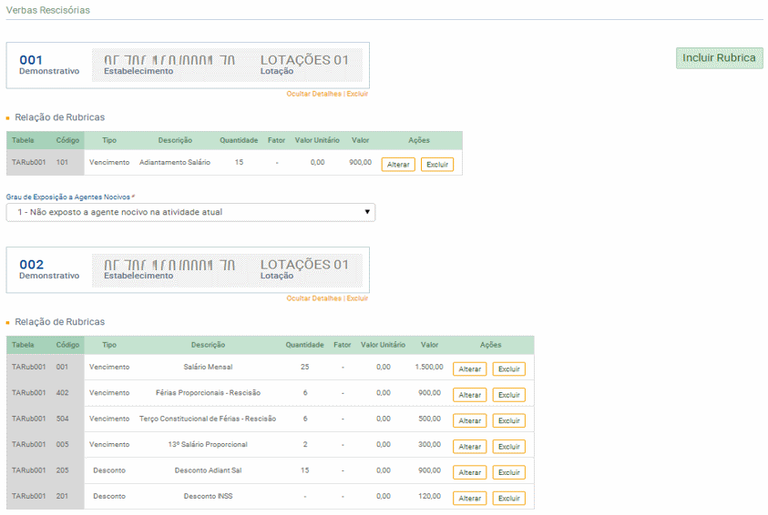
Task: Alterar the 13º Salário Proporcional row
Action: pos(470,447)
